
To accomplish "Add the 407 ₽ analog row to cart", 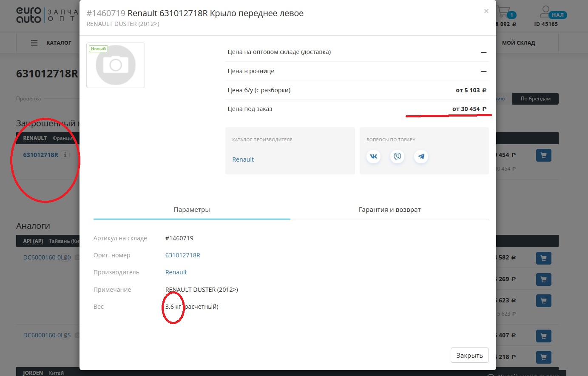I will tap(543, 336).
